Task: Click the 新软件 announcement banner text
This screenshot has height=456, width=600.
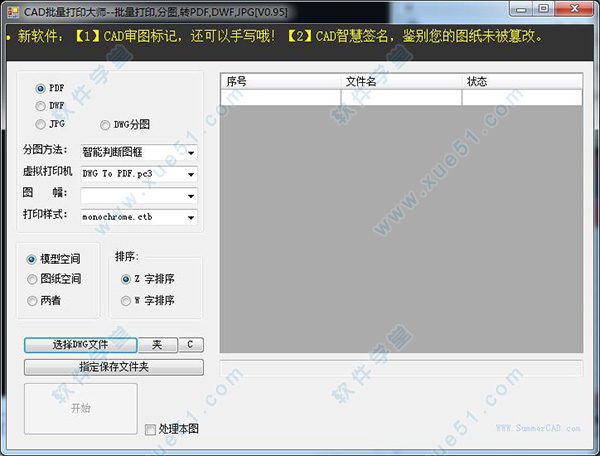Action: pyautogui.click(x=280, y=37)
